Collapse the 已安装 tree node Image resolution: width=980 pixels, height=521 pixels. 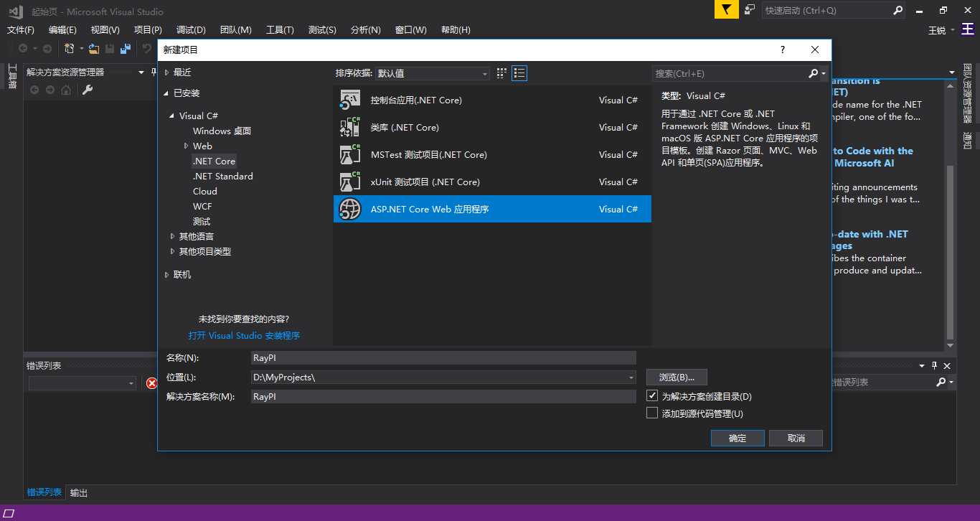click(167, 93)
